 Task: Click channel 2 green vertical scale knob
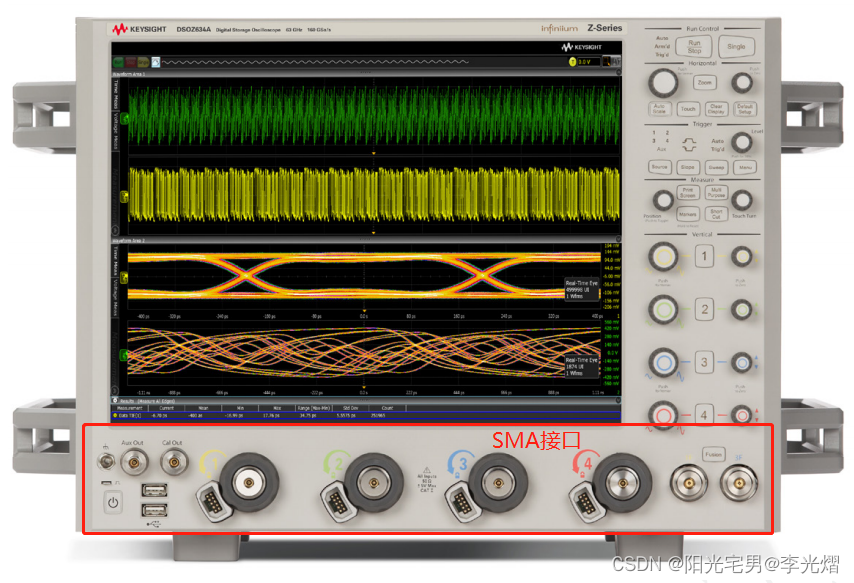click(x=663, y=310)
